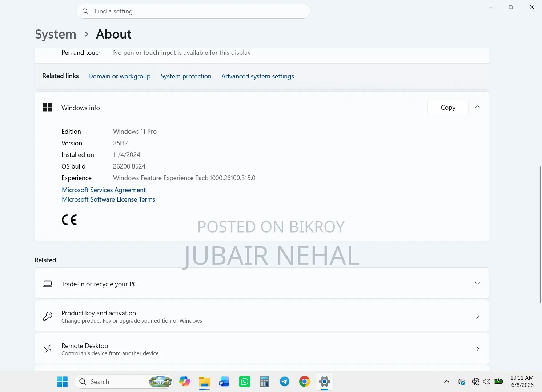This screenshot has height=392, width=542.
Task: Click the 'Pen and touch' label
Action: (x=81, y=53)
